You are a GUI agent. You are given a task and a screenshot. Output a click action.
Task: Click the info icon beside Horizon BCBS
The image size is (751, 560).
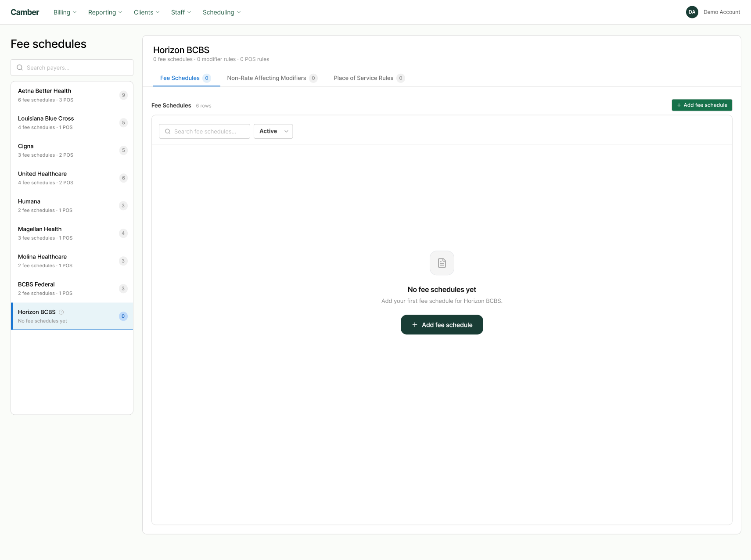61,312
